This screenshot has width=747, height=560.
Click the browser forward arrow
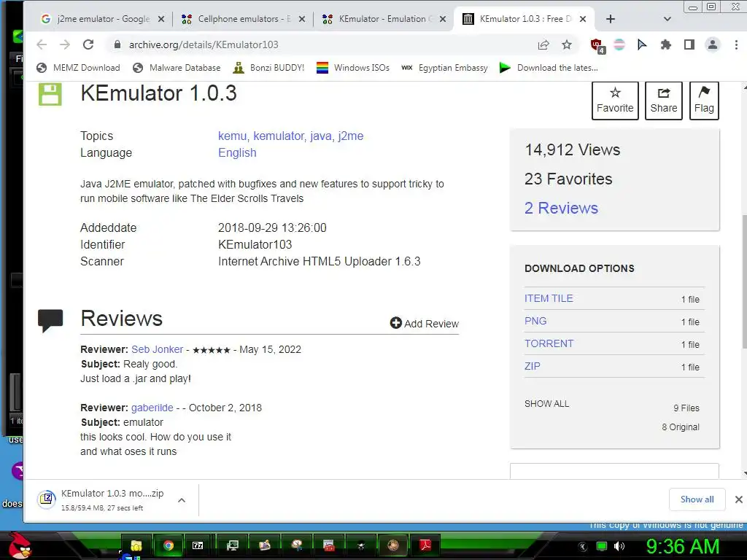point(65,44)
